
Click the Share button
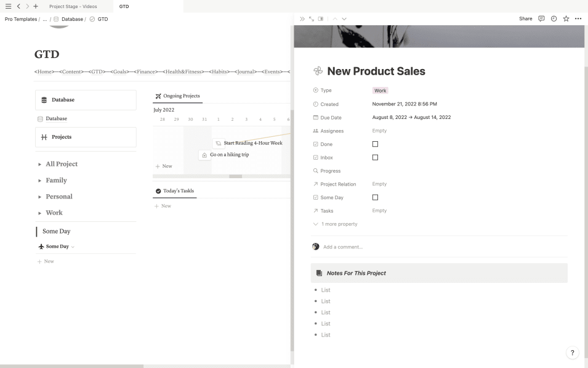tap(525, 19)
